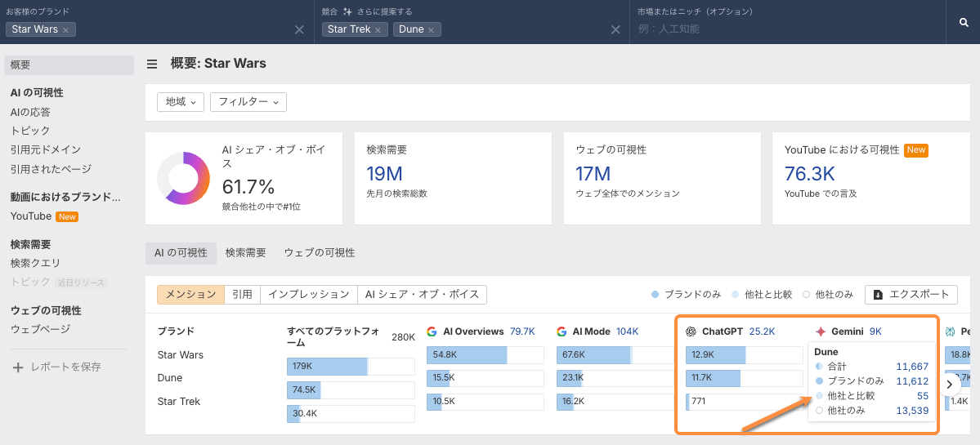Image resolution: width=980 pixels, height=445 pixels.
Task: Select the インプレッション metric tab
Action: (309, 295)
